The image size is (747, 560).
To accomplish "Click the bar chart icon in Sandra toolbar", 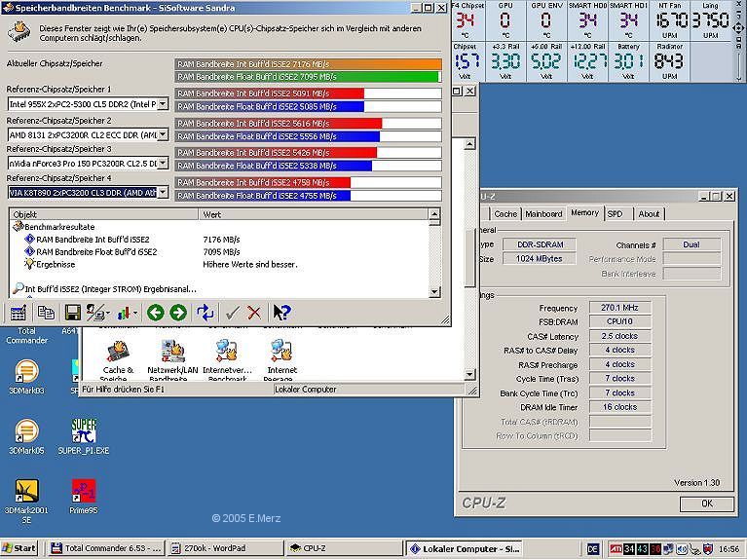I will [124, 313].
